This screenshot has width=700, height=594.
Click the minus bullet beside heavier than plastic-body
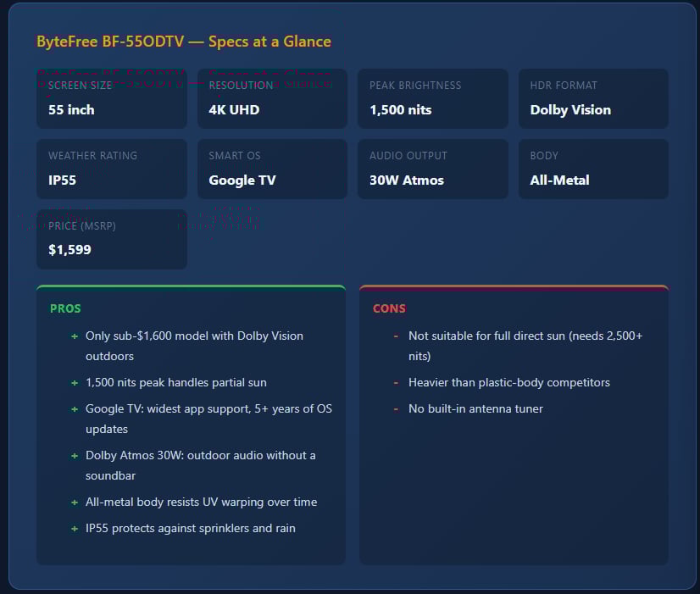point(396,383)
